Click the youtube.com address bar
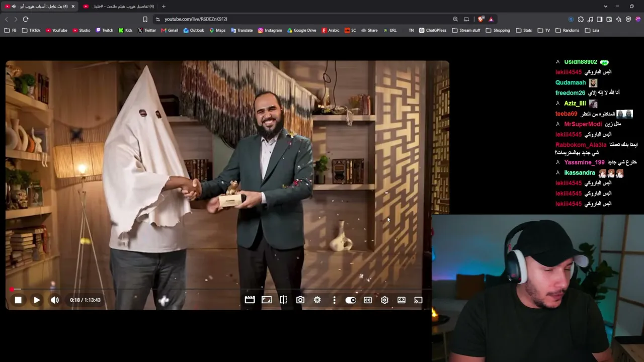 pos(302,19)
